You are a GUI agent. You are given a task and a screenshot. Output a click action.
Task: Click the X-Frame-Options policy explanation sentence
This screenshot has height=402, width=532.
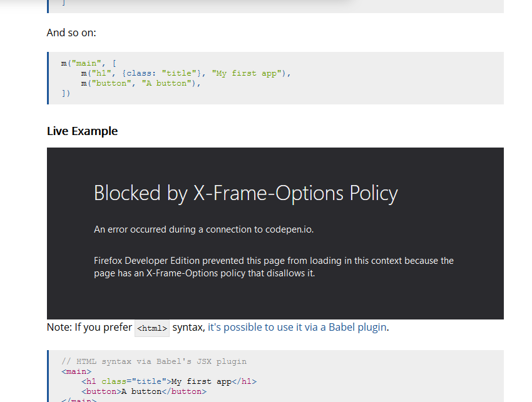pos(274,266)
